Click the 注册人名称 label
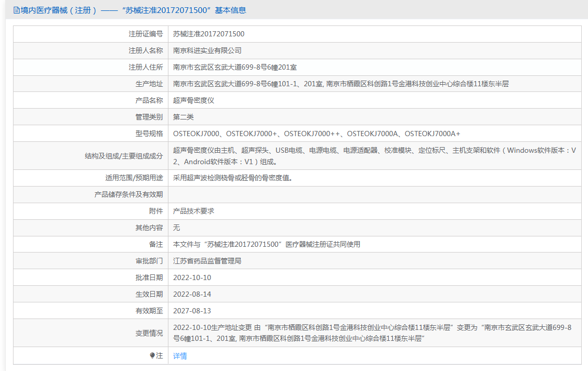 [x=146, y=50]
